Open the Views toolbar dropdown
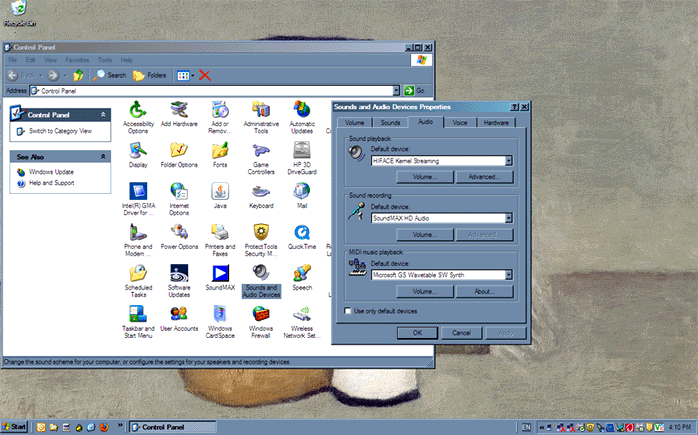This screenshot has height=435, width=698. [x=193, y=76]
